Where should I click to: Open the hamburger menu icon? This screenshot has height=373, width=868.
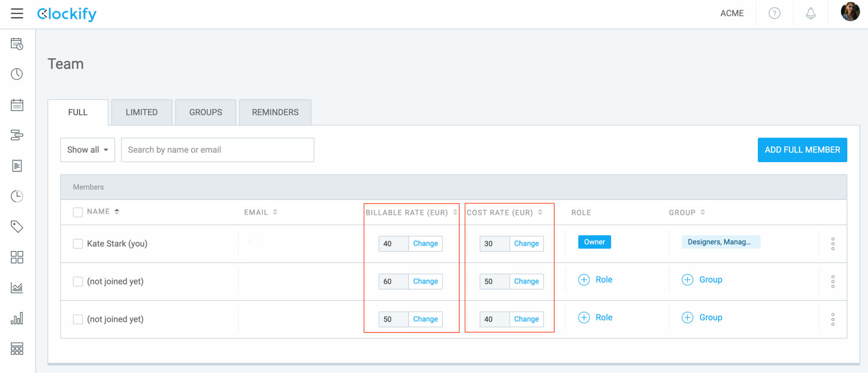pyautogui.click(x=17, y=14)
